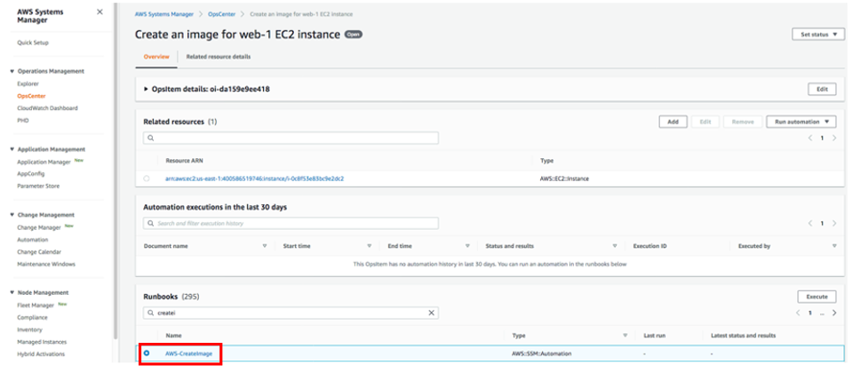Open Application Manager in sidebar
Viewport: 868px width, 373px height.
click(x=44, y=163)
